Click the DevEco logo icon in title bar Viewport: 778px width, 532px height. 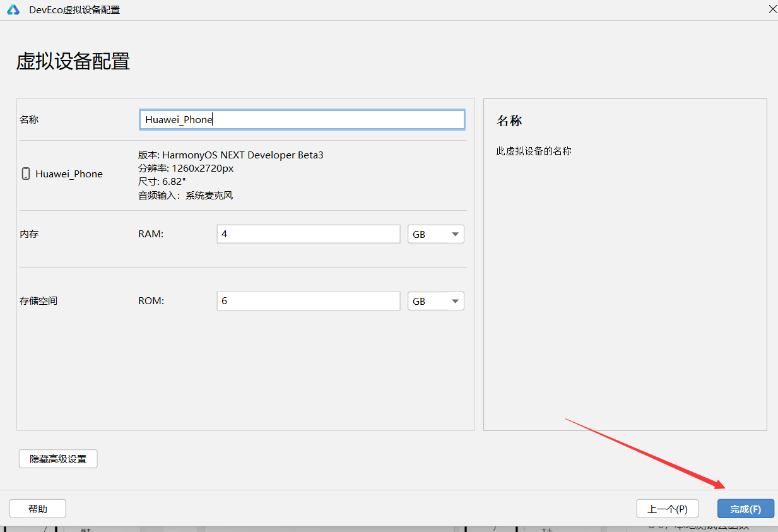pos(13,9)
